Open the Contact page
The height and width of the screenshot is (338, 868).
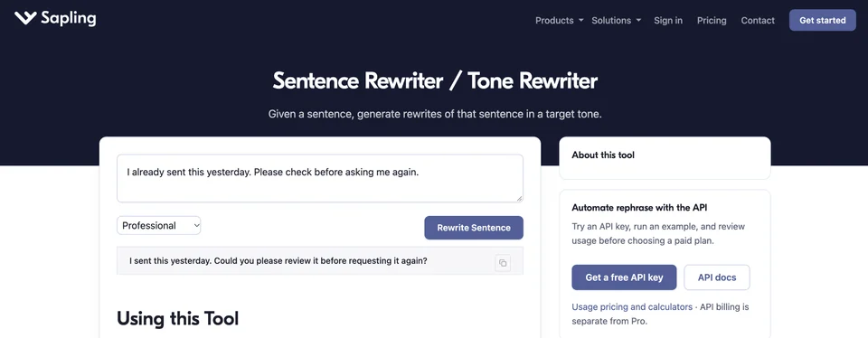758,21
